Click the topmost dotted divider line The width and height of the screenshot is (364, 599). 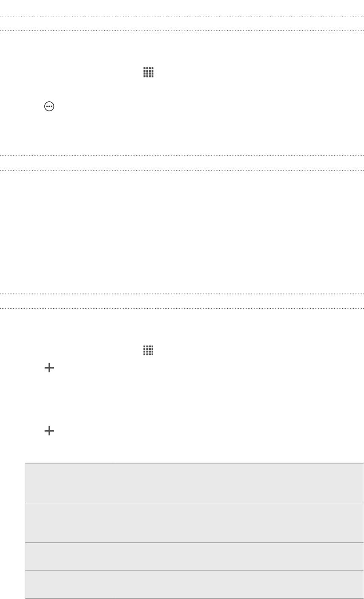click(182, 16)
